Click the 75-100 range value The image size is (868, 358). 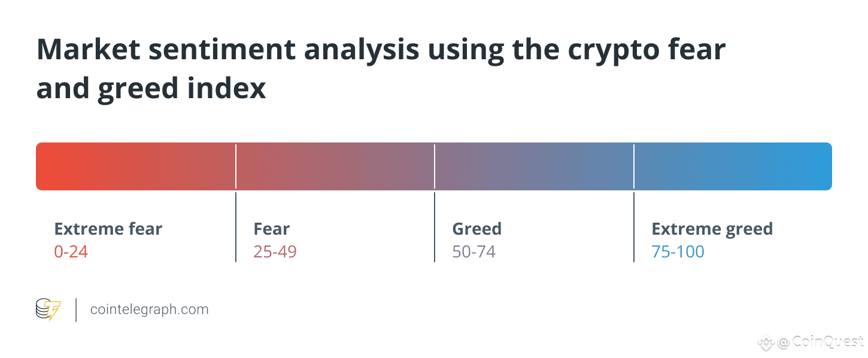pos(678,252)
